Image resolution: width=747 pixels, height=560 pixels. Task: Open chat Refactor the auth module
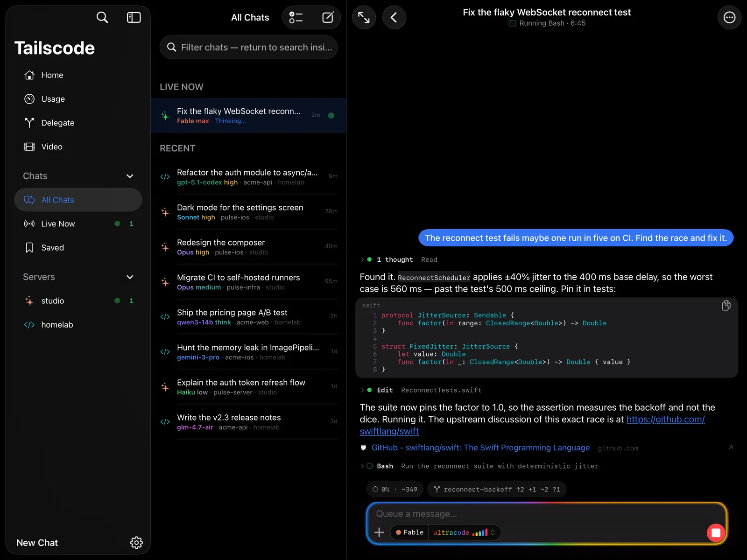pyautogui.click(x=248, y=176)
